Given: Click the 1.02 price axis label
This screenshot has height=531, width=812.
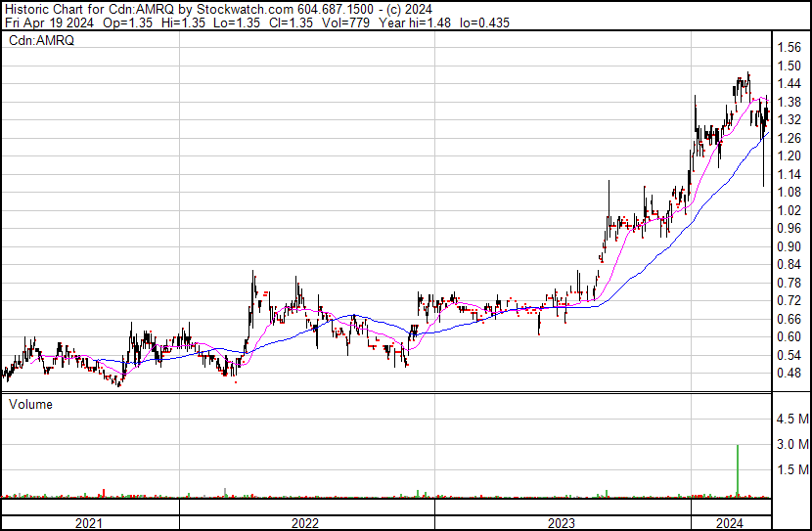Looking at the screenshot, I should click(789, 210).
